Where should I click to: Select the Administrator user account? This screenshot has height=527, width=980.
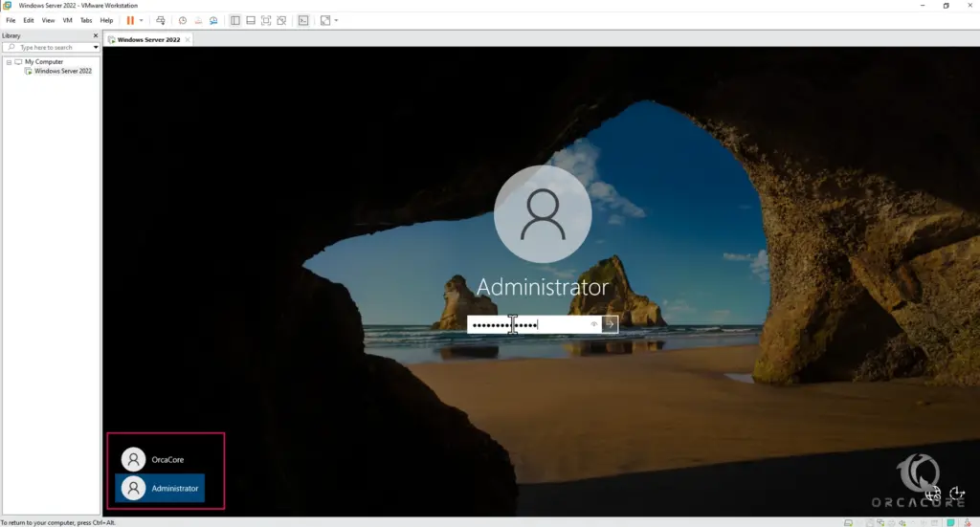click(x=160, y=489)
